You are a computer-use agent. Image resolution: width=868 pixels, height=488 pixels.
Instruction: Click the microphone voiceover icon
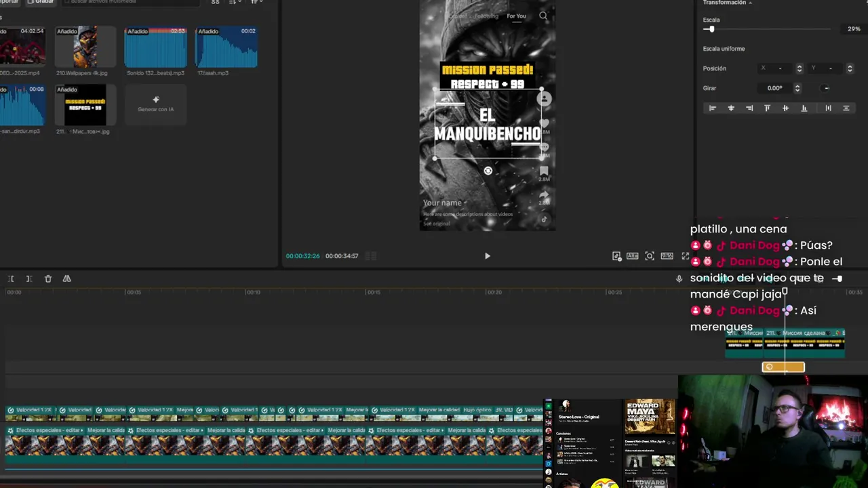pyautogui.click(x=679, y=279)
